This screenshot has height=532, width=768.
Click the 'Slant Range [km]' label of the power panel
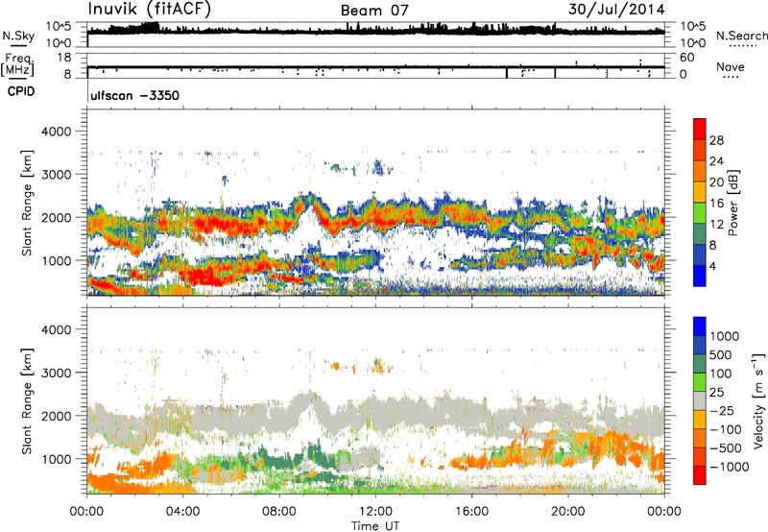click(27, 203)
